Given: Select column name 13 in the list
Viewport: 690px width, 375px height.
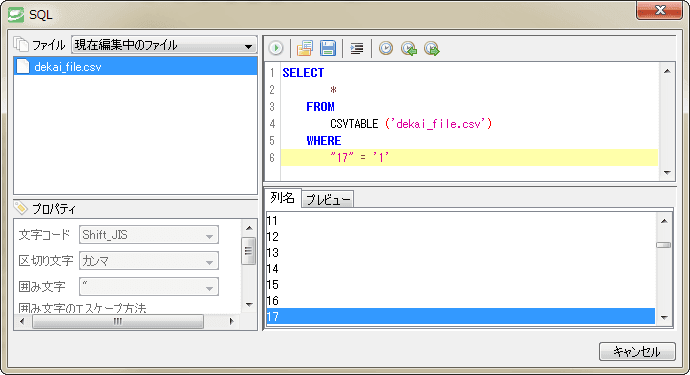Looking at the screenshot, I should point(461,253).
